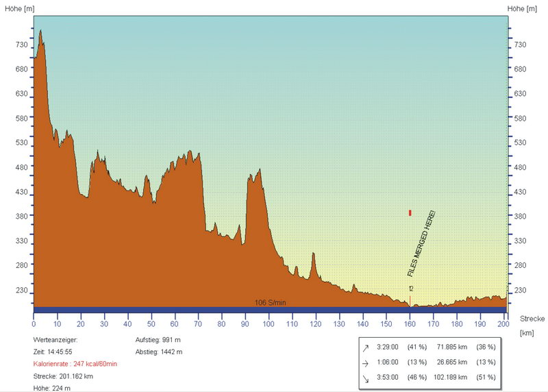548x392 pixels.
Task: Click the 'Strecke' axis title at right
Action: click(531, 319)
